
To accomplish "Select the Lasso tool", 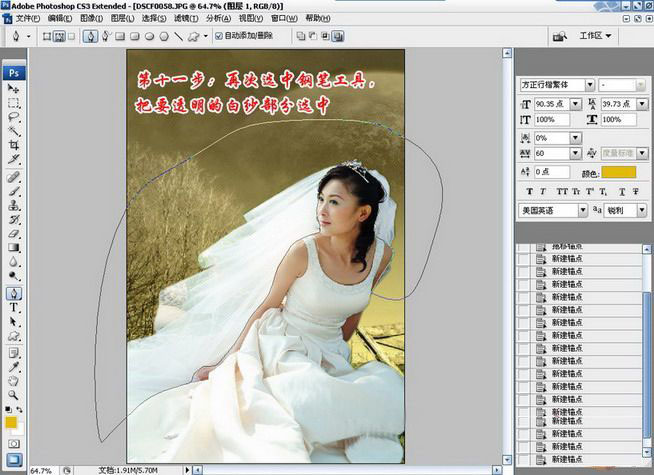I will (14, 116).
